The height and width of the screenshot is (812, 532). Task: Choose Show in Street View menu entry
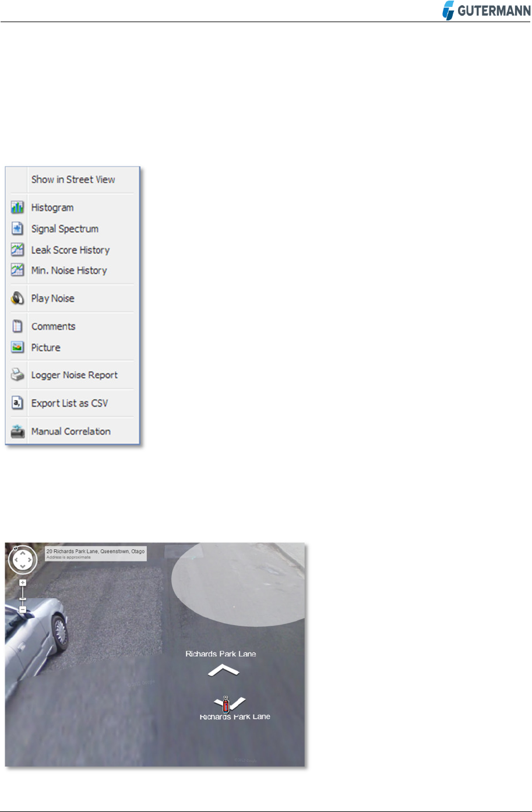point(73,179)
